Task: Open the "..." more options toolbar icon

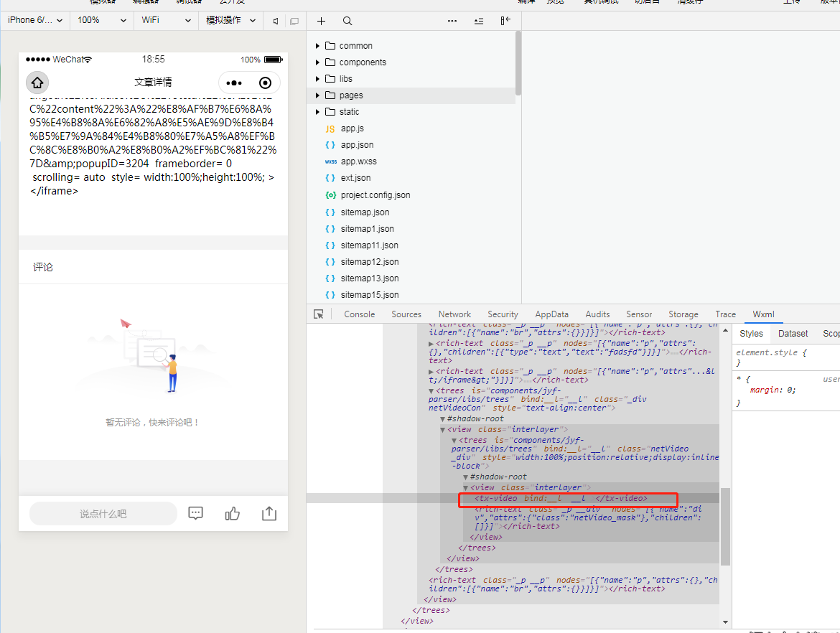Action: click(452, 21)
